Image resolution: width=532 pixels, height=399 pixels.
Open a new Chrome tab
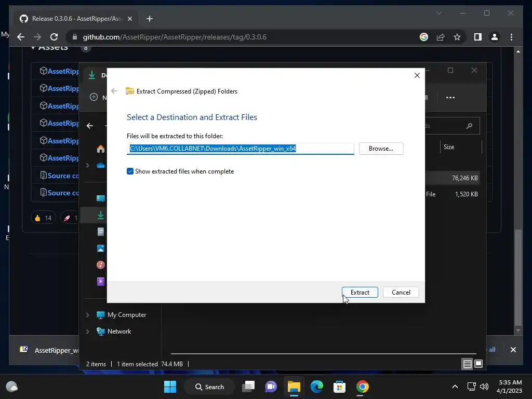click(150, 19)
